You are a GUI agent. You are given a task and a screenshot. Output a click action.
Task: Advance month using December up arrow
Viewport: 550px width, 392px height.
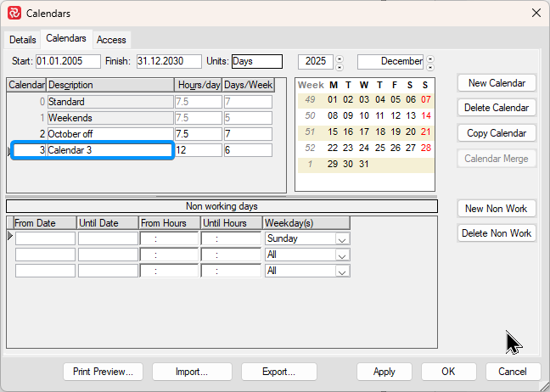tap(429, 58)
